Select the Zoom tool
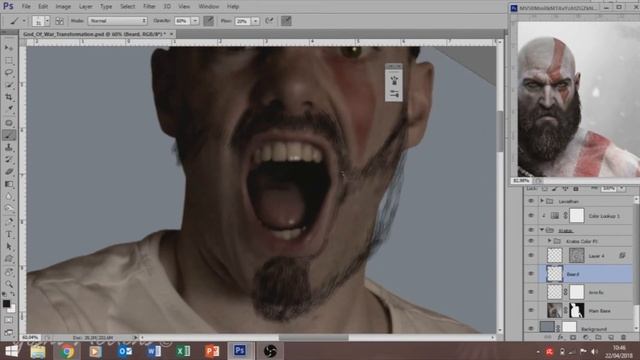Viewport: 640px width, 360px height. pyautogui.click(x=9, y=284)
